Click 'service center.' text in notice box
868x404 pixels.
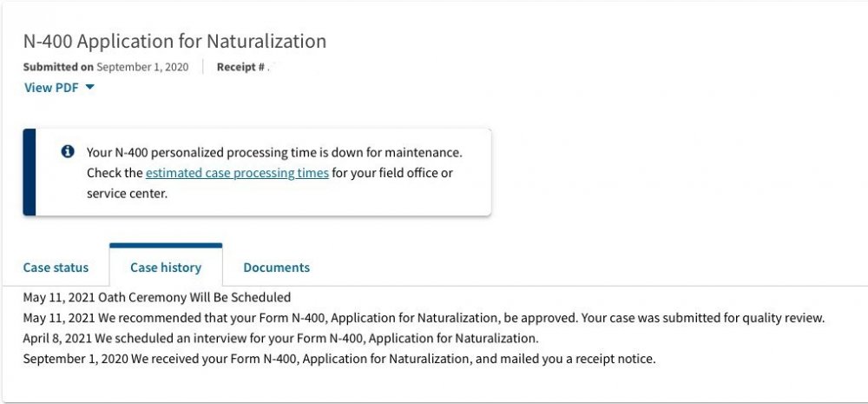click(x=127, y=194)
